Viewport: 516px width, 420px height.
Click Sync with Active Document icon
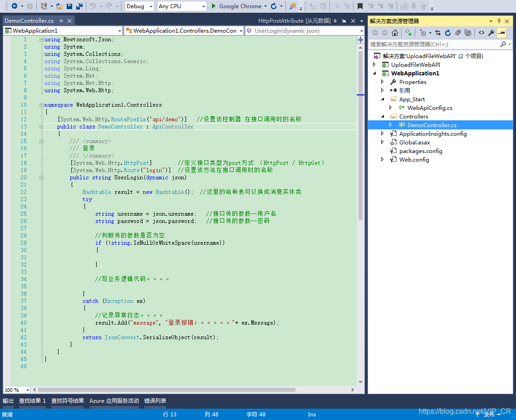[437, 33]
